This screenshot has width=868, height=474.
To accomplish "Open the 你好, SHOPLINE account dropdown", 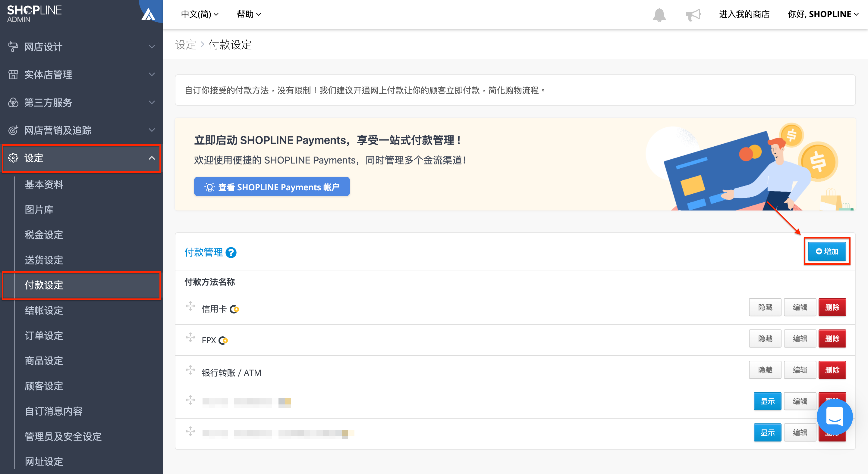I will (823, 14).
